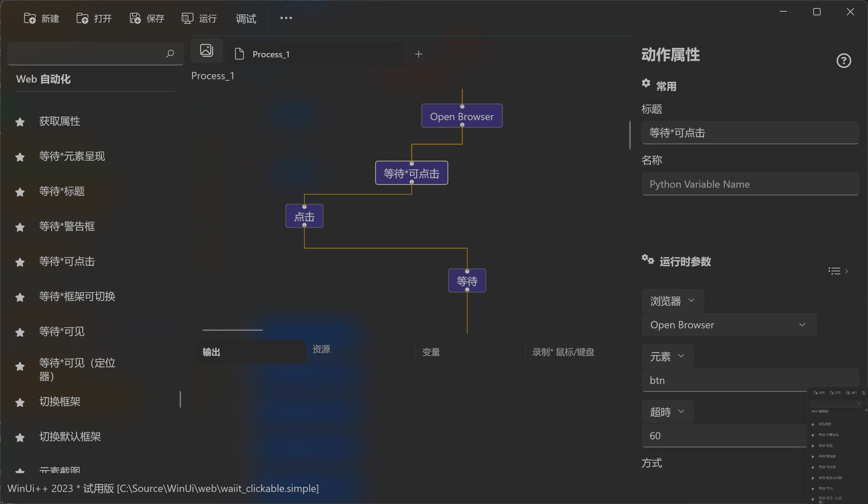Add a new process tab with plus
868x504 pixels.
pyautogui.click(x=419, y=54)
